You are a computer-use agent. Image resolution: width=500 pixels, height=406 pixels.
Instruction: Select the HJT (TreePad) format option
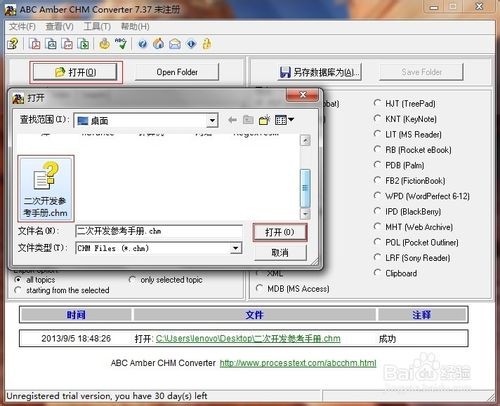405,104
